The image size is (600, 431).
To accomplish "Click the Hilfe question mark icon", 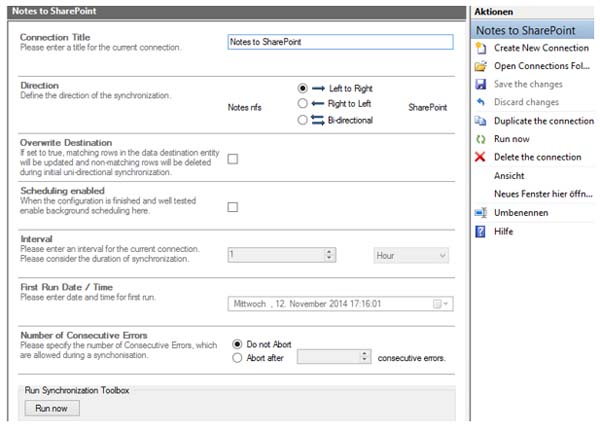I will click(x=481, y=230).
